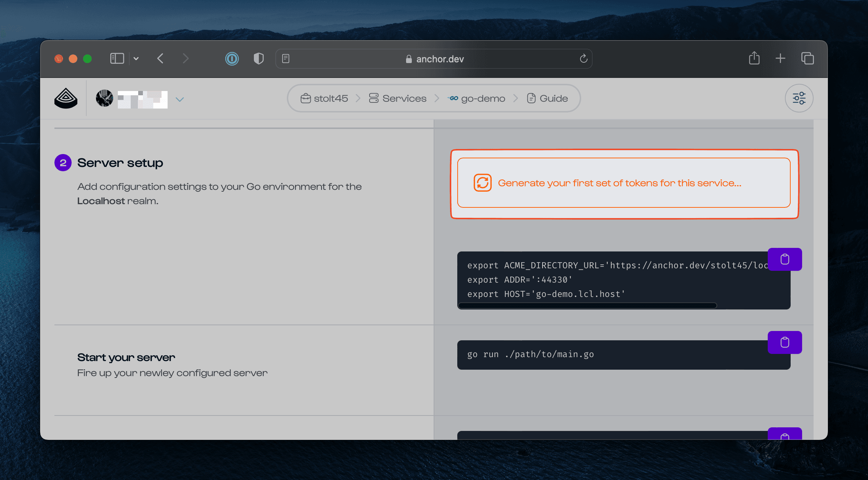This screenshot has height=480, width=868.
Task: Copy the export environment variables code
Action: tap(785, 259)
